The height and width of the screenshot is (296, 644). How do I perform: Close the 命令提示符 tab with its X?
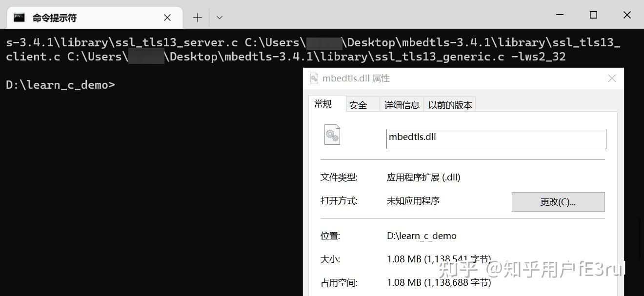click(x=167, y=17)
